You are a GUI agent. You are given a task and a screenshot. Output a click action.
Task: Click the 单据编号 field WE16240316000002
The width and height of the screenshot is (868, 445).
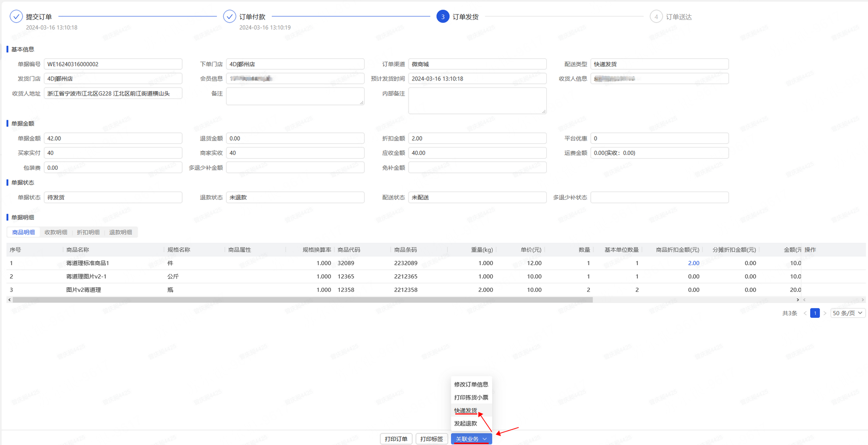click(113, 64)
